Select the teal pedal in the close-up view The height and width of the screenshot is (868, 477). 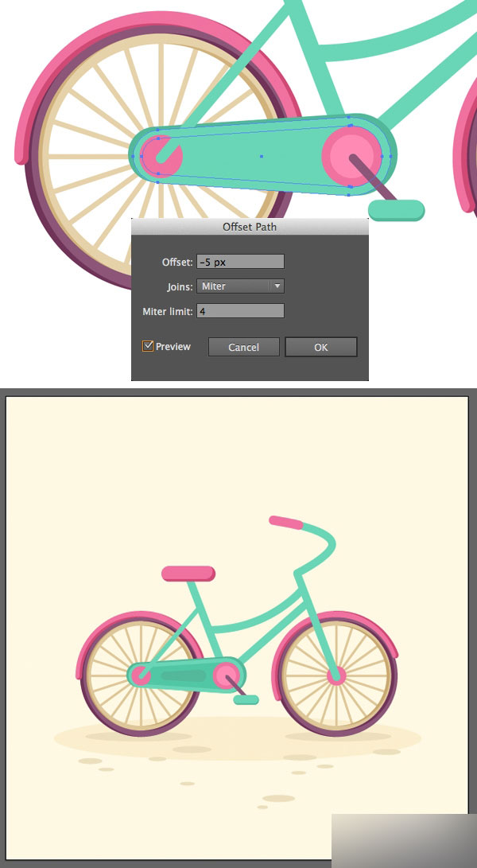396,211
